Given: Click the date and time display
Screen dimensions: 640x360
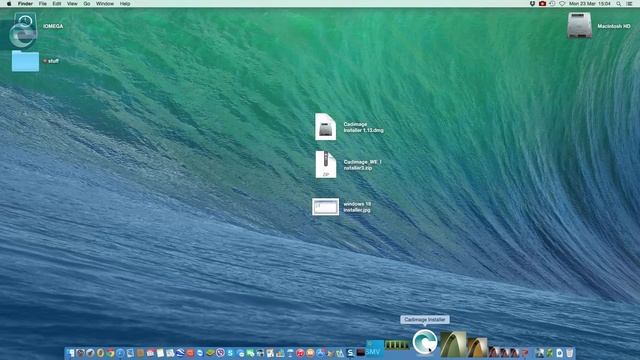Looking at the screenshot, I should [x=590, y=4].
